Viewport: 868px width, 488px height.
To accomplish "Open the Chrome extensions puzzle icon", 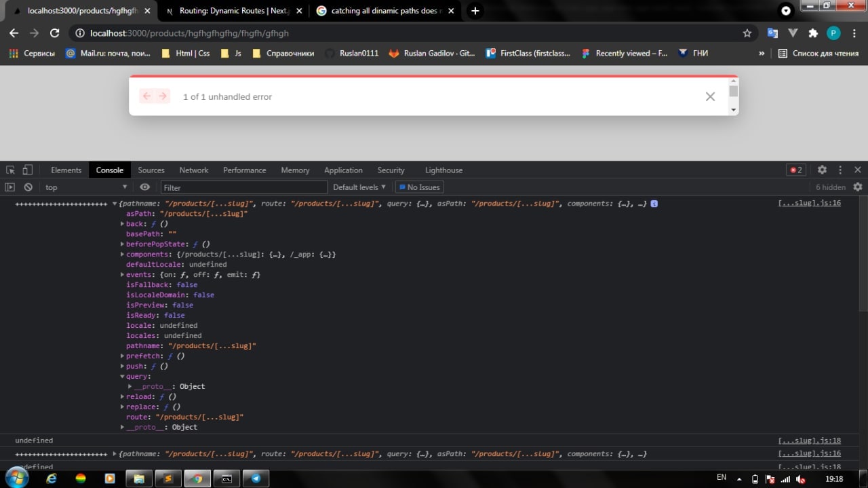I will (813, 33).
